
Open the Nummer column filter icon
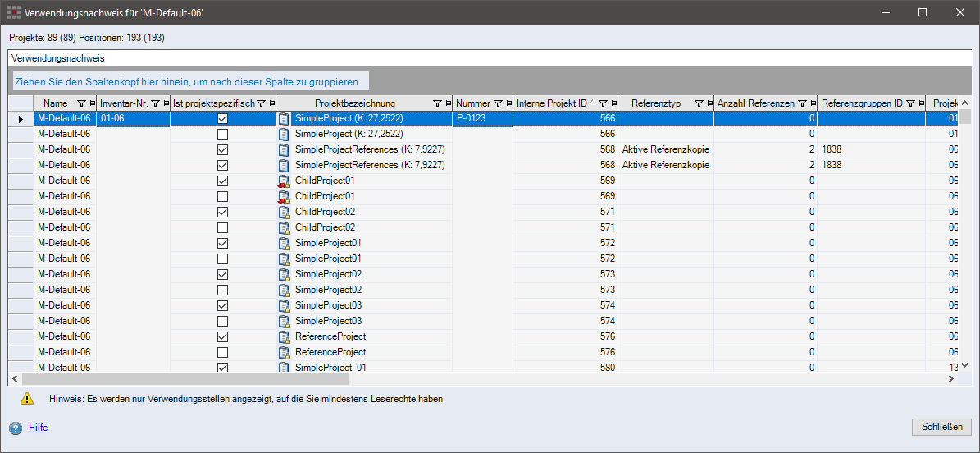pos(498,103)
